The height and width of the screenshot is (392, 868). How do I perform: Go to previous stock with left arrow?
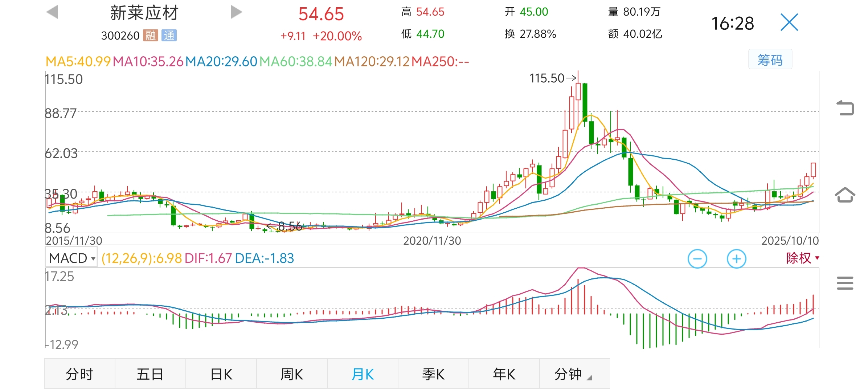tap(53, 12)
